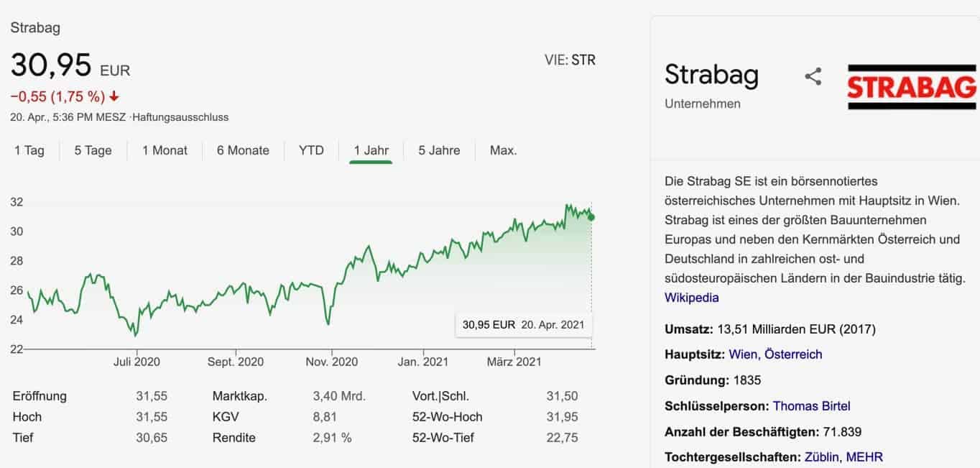Image resolution: width=980 pixels, height=468 pixels.
Task: Open the Thomas Birtel link
Action: (811, 406)
